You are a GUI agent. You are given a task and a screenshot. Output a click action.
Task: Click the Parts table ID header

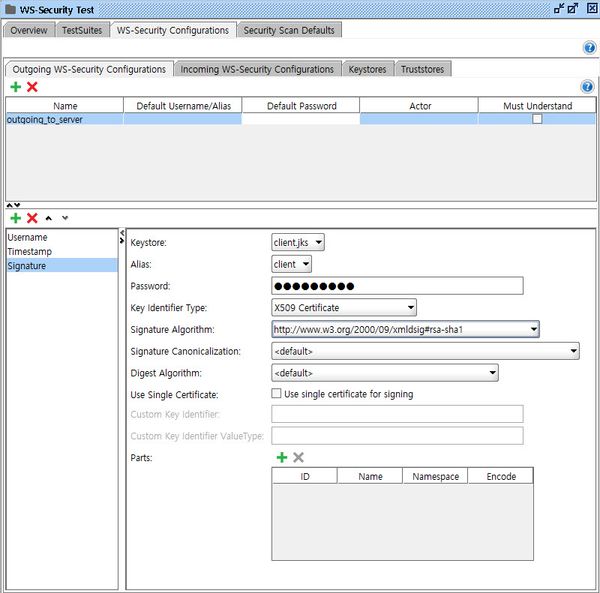[x=305, y=476]
